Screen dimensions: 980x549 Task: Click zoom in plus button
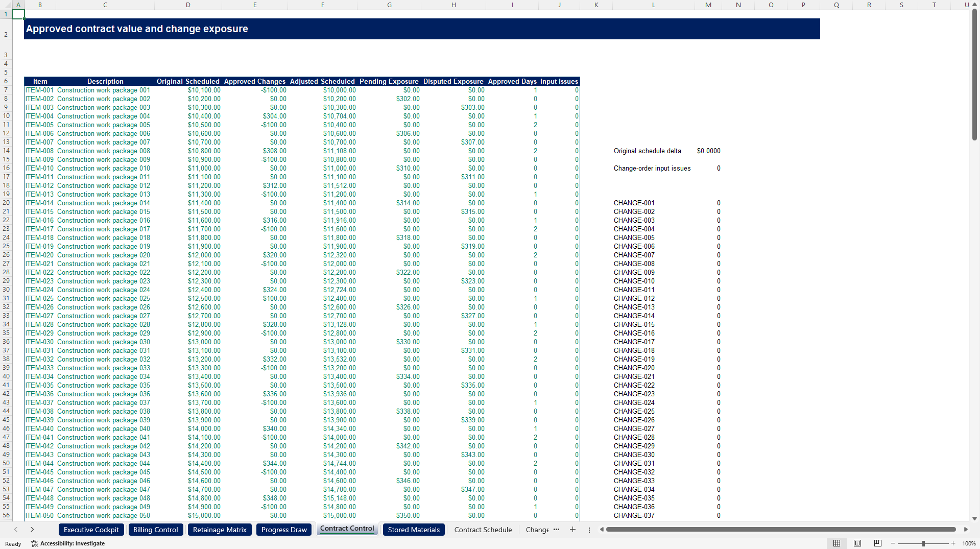pyautogui.click(x=953, y=543)
